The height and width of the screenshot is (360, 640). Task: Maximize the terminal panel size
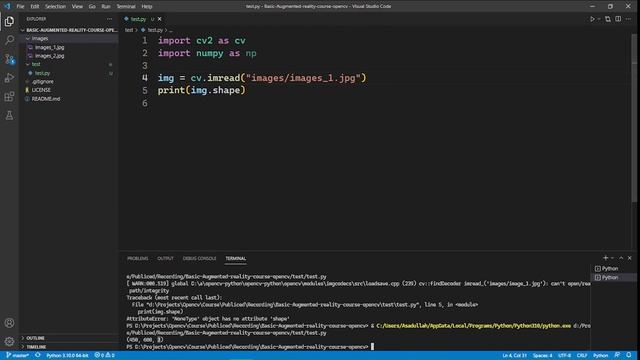tap(621, 258)
